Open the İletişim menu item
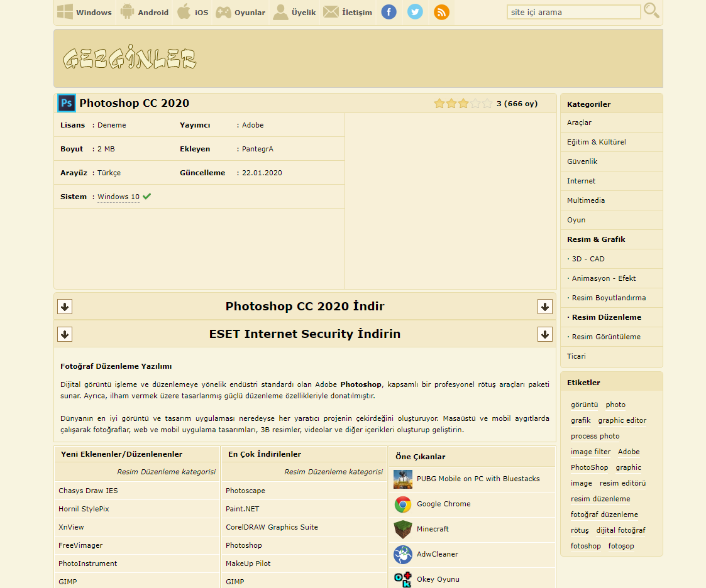This screenshot has height=588, width=706. click(x=357, y=13)
